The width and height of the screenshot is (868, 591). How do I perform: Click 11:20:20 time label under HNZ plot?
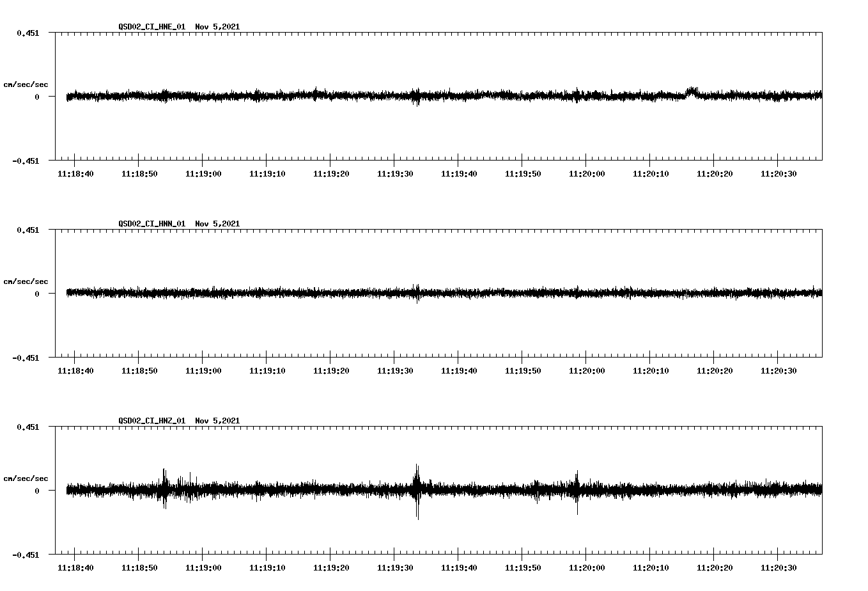coord(715,568)
